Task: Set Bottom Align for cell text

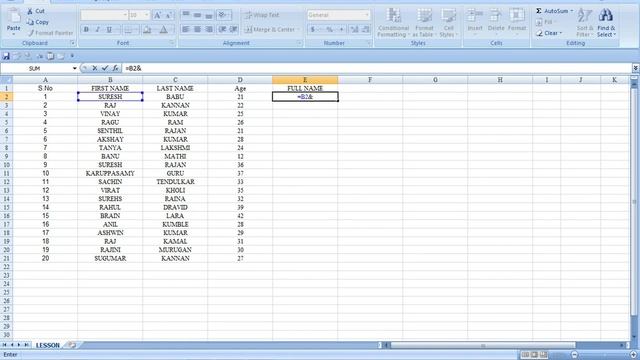Action: [209, 15]
